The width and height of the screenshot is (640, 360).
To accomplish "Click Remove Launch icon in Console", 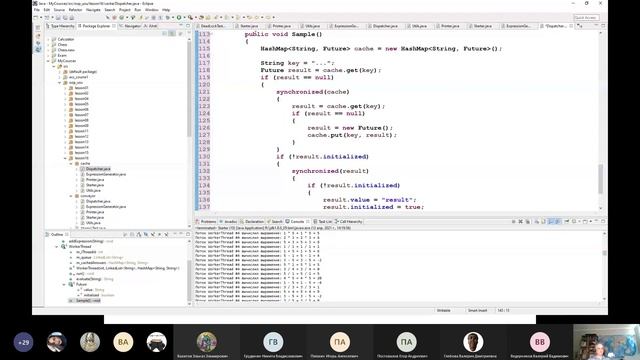I will click(520, 221).
